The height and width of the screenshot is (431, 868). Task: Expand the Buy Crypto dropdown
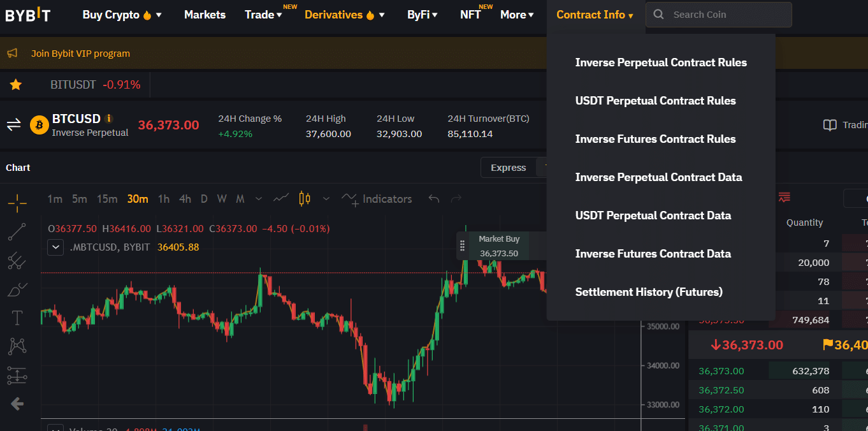[159, 15]
